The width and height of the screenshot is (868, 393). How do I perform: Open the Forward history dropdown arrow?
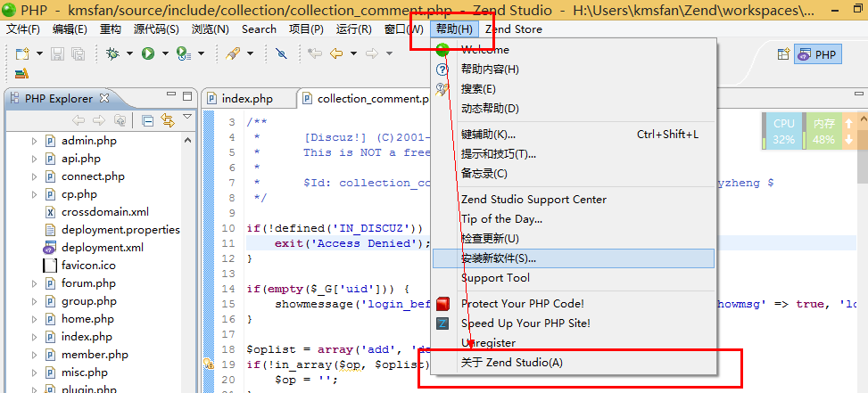[389, 53]
